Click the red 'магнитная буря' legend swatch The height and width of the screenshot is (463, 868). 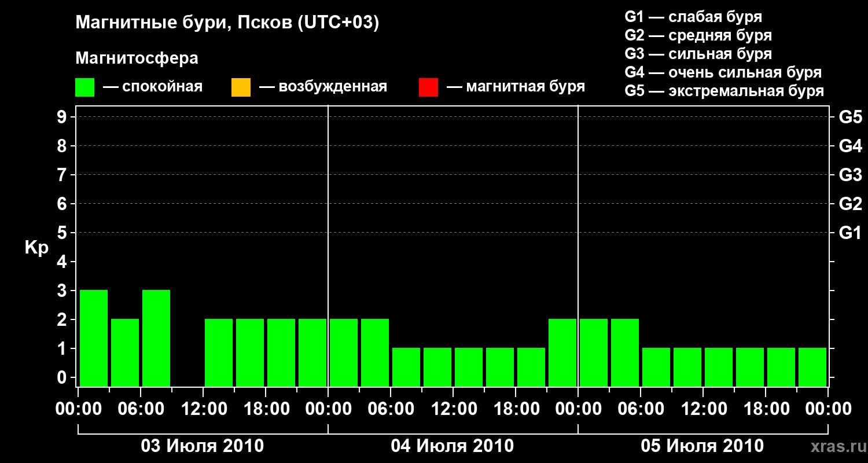pos(428,87)
